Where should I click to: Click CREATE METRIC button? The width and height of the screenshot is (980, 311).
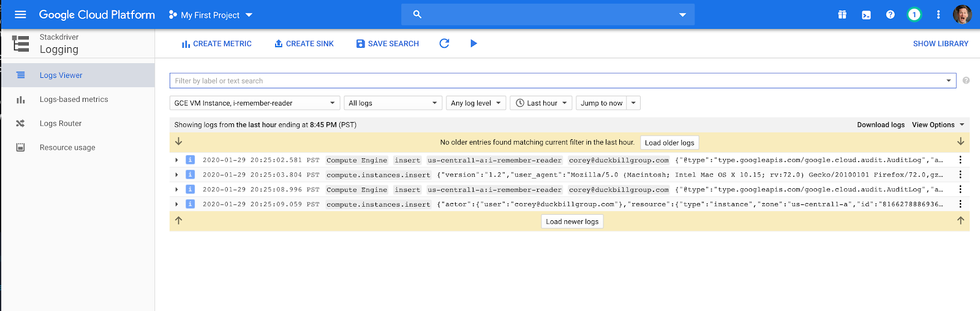tap(216, 44)
